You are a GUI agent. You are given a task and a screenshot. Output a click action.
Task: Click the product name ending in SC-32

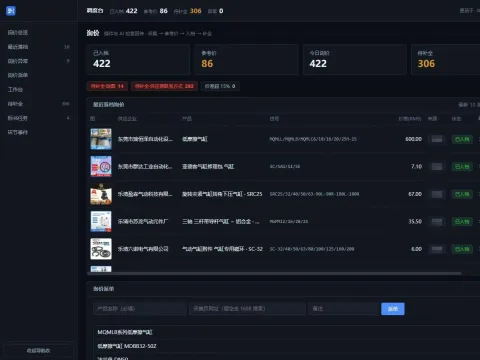point(222,249)
